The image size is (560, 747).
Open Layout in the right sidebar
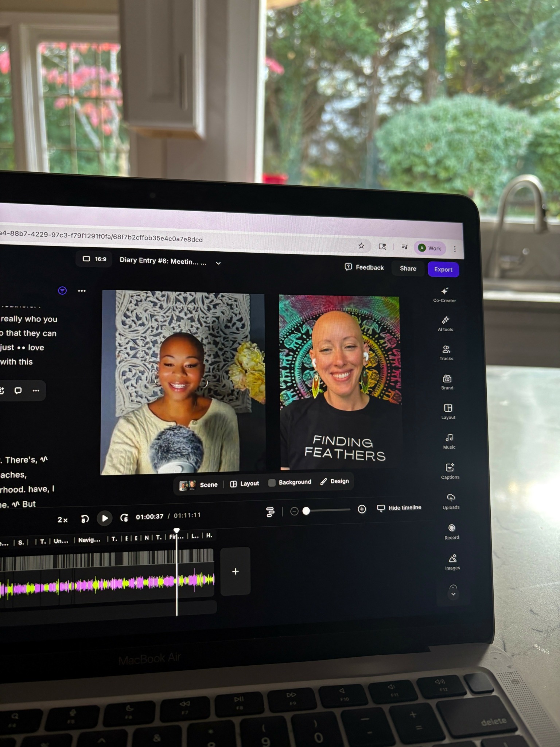[448, 411]
